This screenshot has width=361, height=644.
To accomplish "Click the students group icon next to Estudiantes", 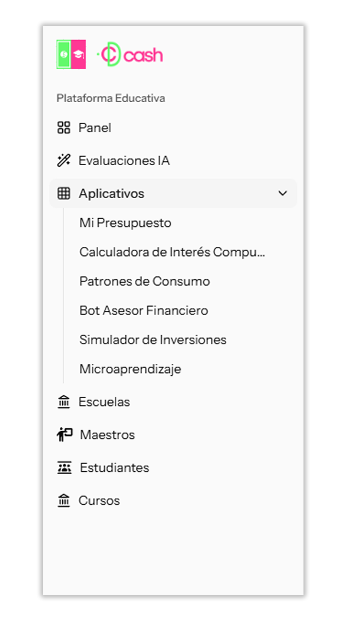I will point(64,467).
